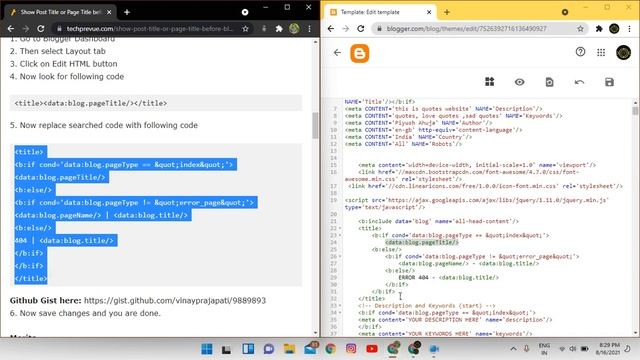Open the Blogger Help question mark icon
Screen dimensions: 640x360
tap(580, 52)
